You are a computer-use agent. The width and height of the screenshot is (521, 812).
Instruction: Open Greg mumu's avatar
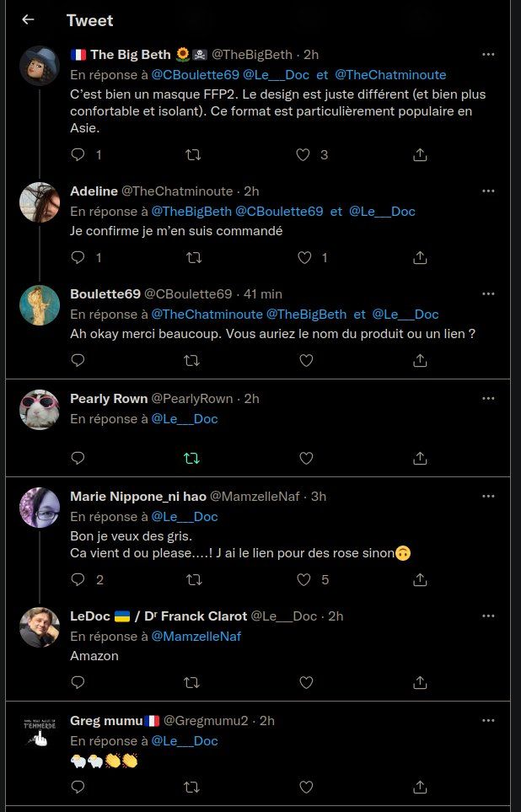pos(40,732)
